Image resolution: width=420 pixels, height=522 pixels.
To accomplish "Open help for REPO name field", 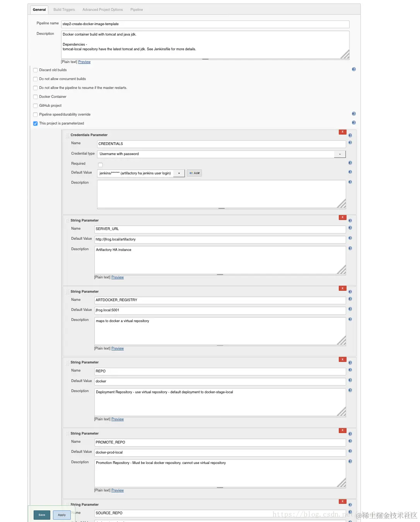I will [350, 370].
